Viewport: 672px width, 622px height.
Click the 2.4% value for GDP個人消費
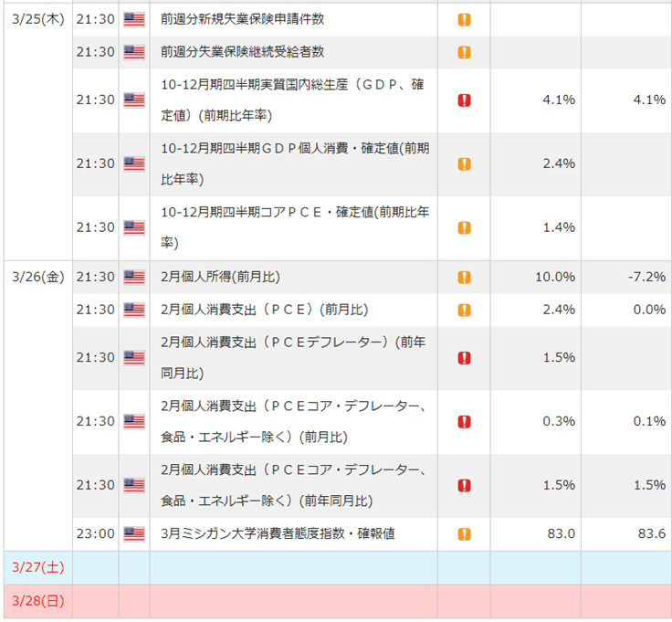click(559, 163)
